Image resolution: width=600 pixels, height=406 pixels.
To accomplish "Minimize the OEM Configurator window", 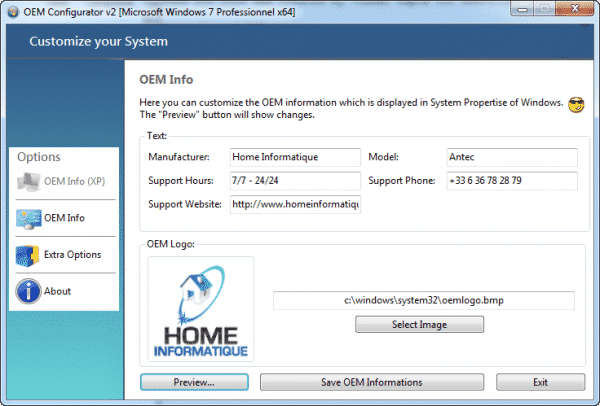I will (523, 9).
